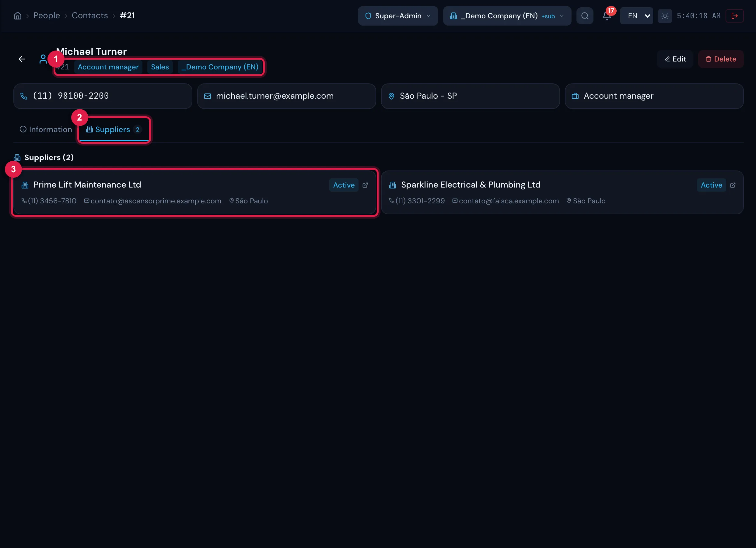Viewport: 756px width, 548px height.
Task: Click the briefcase icon beside Account manager card
Action: pos(575,96)
